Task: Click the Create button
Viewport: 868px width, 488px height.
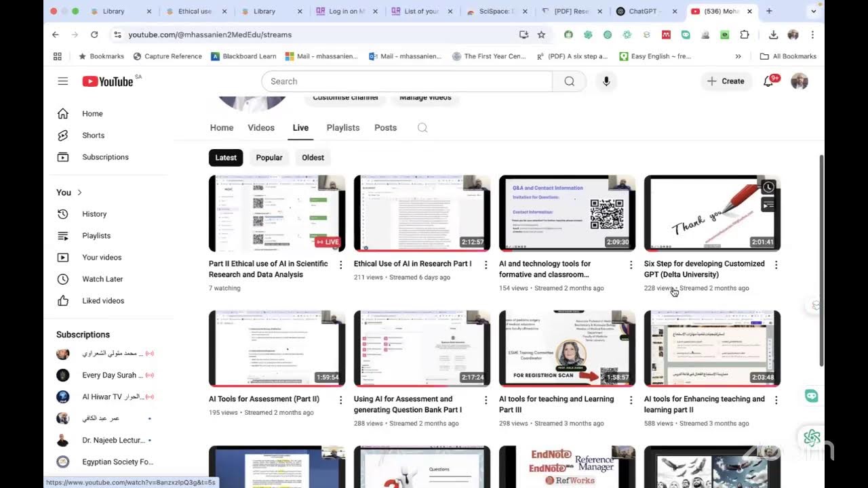Action: coord(726,81)
